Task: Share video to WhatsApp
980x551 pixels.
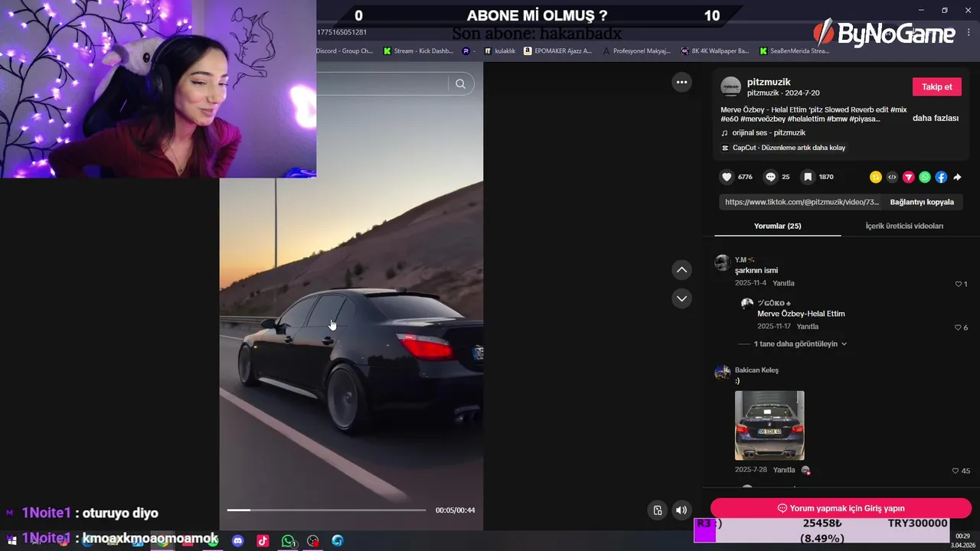Action: (925, 177)
